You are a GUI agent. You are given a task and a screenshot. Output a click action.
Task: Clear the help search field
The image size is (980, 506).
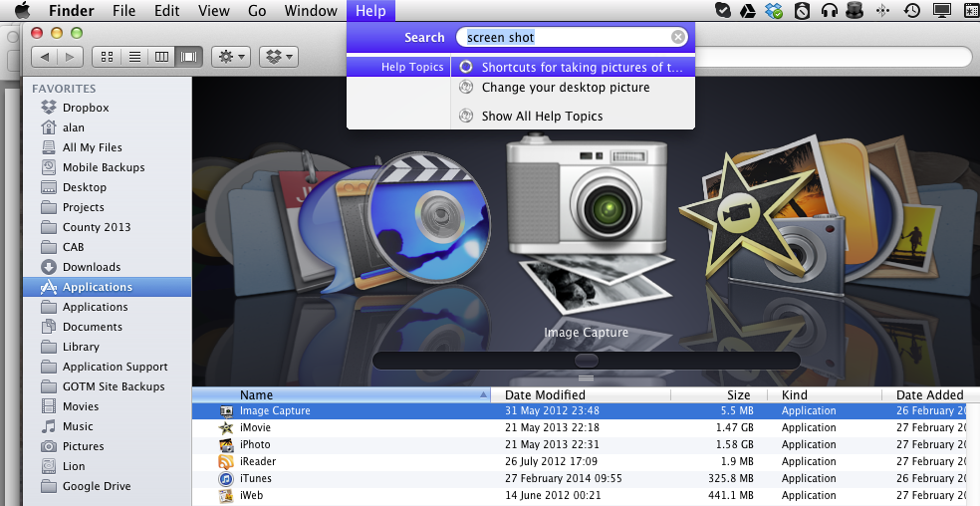tap(677, 38)
